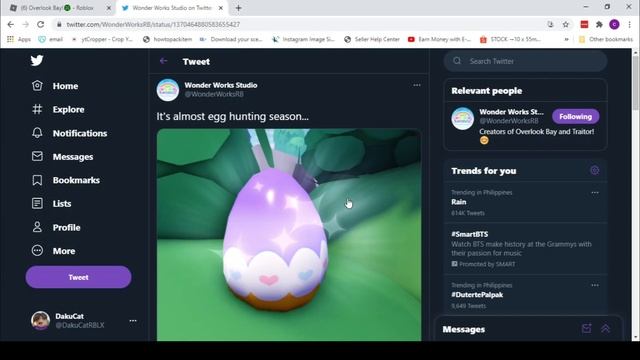The image size is (640, 360).
Task: Select the Wonder Works Studio Twitter tab
Action: point(171,8)
